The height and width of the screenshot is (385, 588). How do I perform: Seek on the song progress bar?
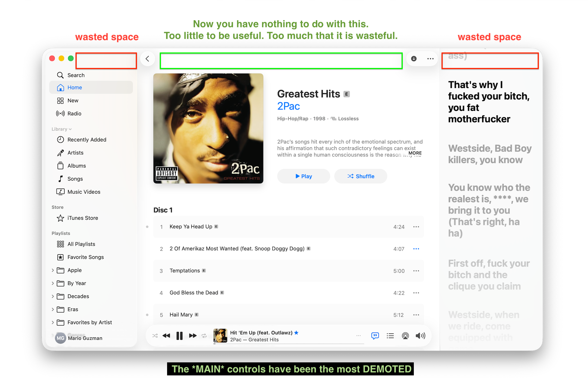click(289, 344)
